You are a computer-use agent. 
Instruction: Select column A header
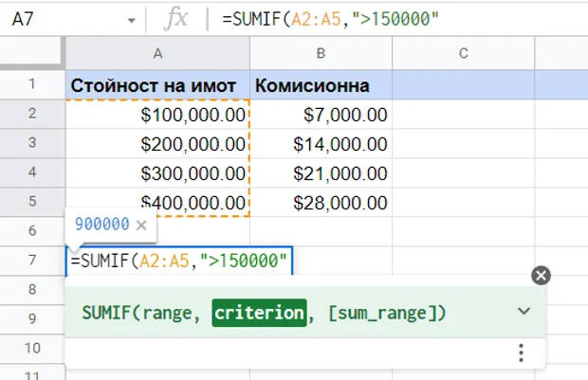157,53
